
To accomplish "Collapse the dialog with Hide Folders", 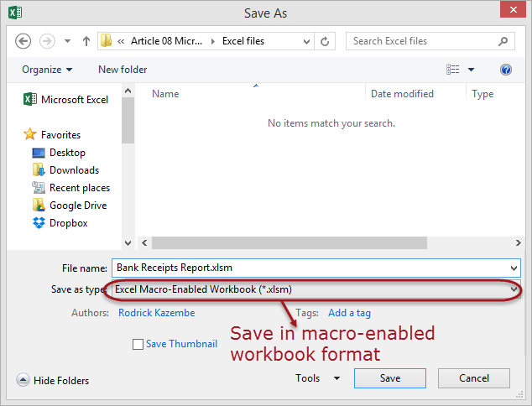I will pos(52,380).
